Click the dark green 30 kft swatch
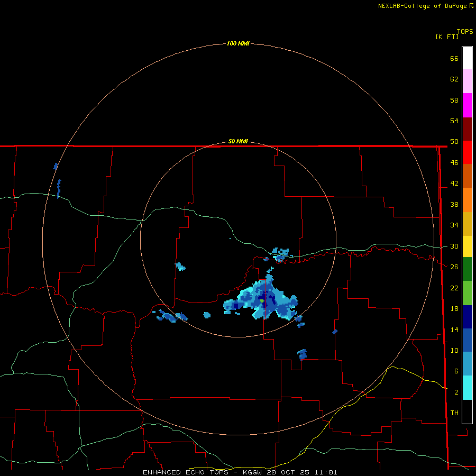Image resolution: width=476 pixels, height=476 pixels. (467, 269)
